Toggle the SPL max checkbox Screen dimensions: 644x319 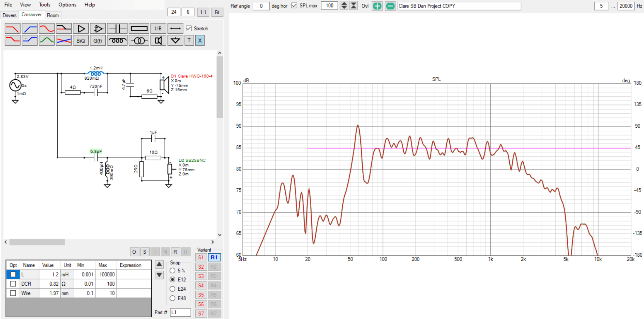(295, 6)
